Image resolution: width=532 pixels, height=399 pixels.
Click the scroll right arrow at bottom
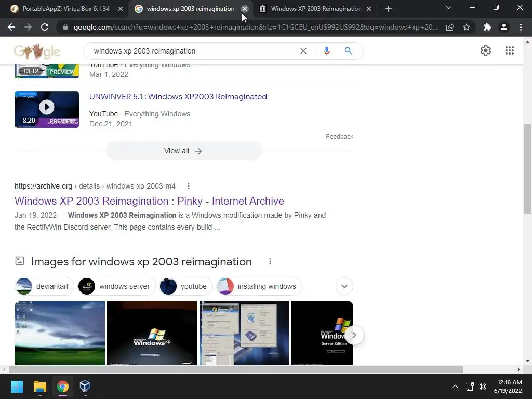pos(519,369)
